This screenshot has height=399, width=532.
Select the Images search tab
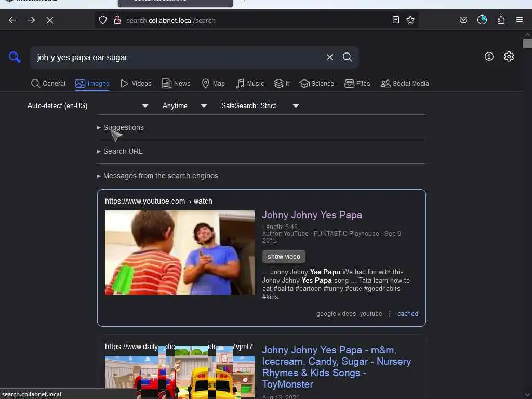(x=92, y=84)
